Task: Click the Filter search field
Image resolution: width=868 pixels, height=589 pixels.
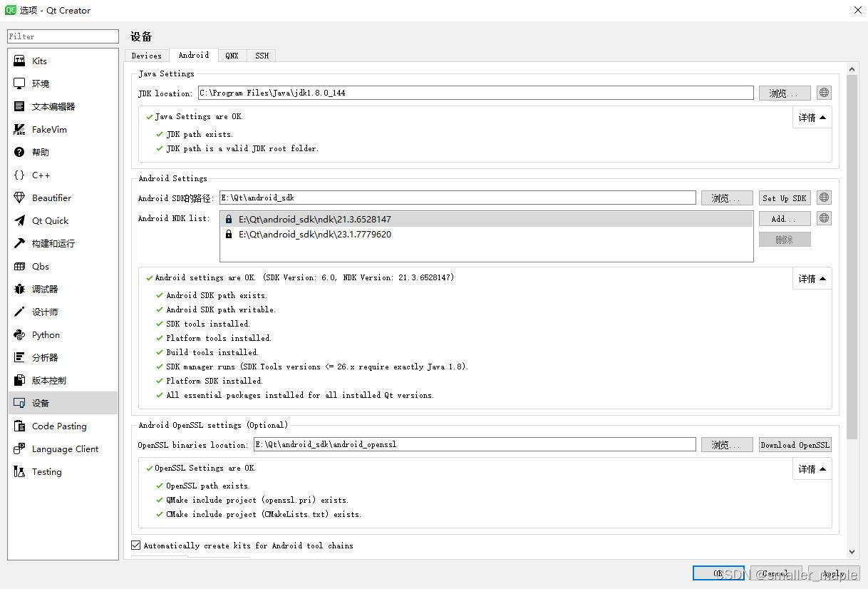Action: click(63, 36)
